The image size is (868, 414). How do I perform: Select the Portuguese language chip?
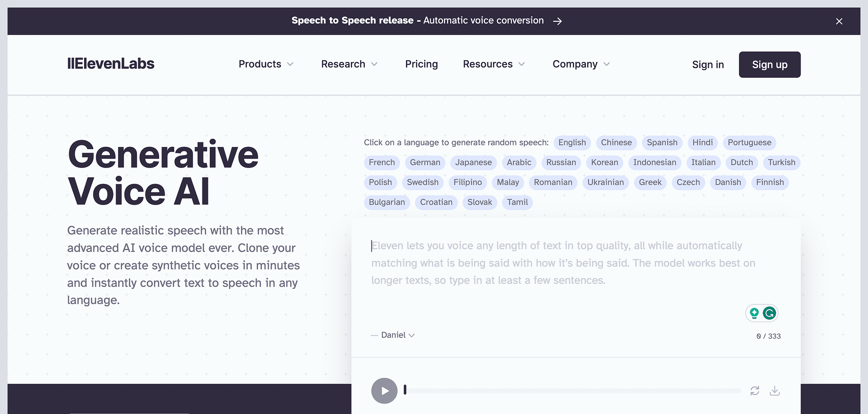(750, 142)
